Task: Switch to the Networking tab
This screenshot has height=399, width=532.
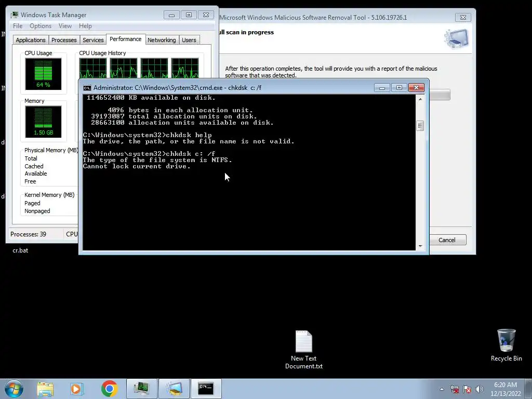Action: [x=162, y=40]
